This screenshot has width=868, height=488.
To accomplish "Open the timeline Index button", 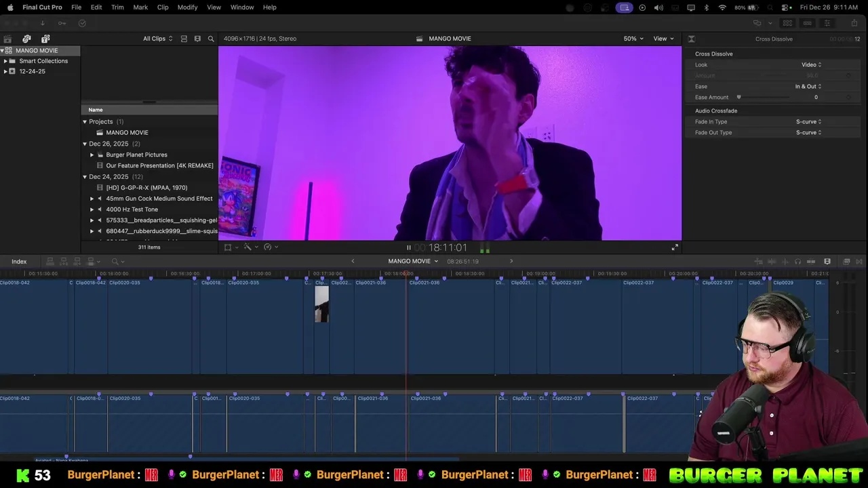I will (x=19, y=262).
